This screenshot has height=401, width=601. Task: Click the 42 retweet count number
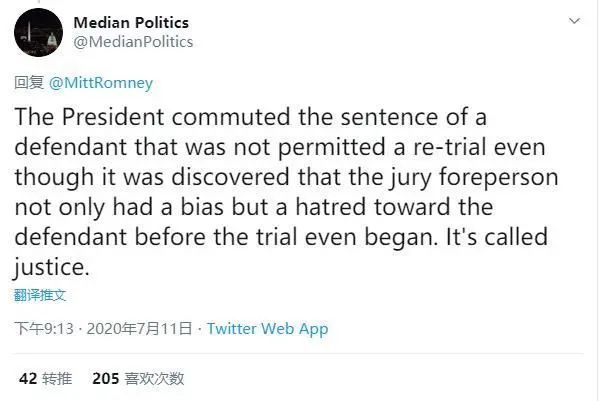(28, 379)
